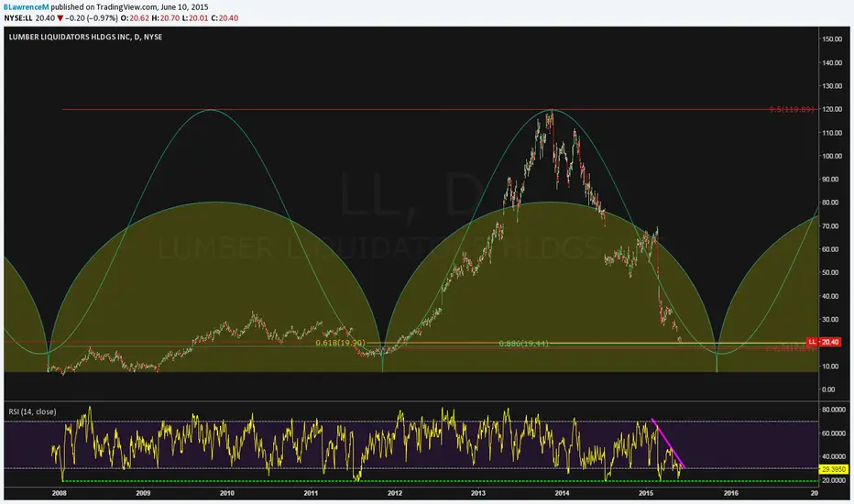Image resolution: width=854 pixels, height=504 pixels.
Task: Click the RSI (14, close) indicator label
Action: (x=32, y=412)
